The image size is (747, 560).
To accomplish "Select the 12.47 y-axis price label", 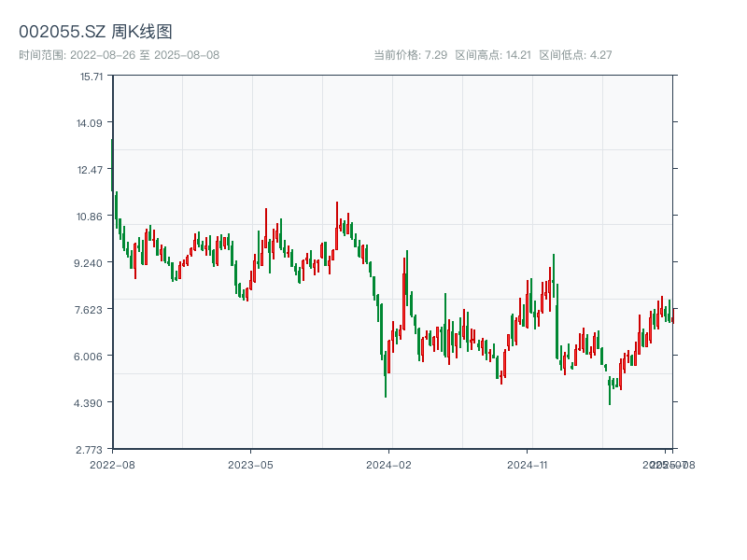I will click(x=92, y=170).
